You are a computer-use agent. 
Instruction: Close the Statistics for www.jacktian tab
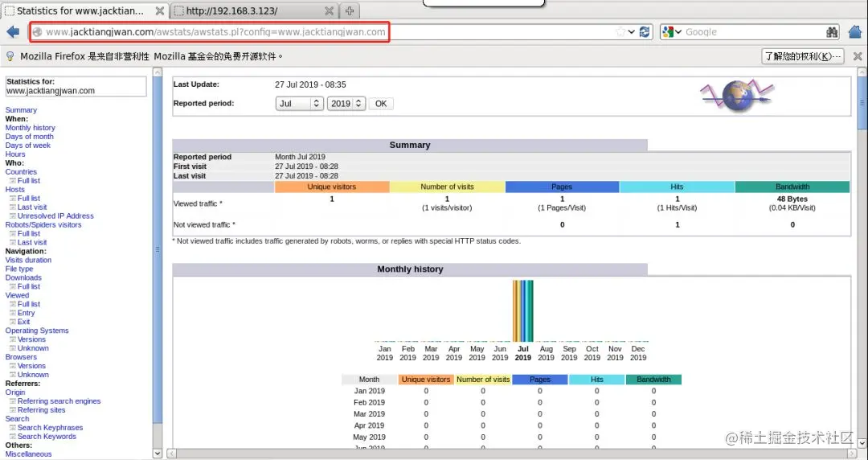159,10
